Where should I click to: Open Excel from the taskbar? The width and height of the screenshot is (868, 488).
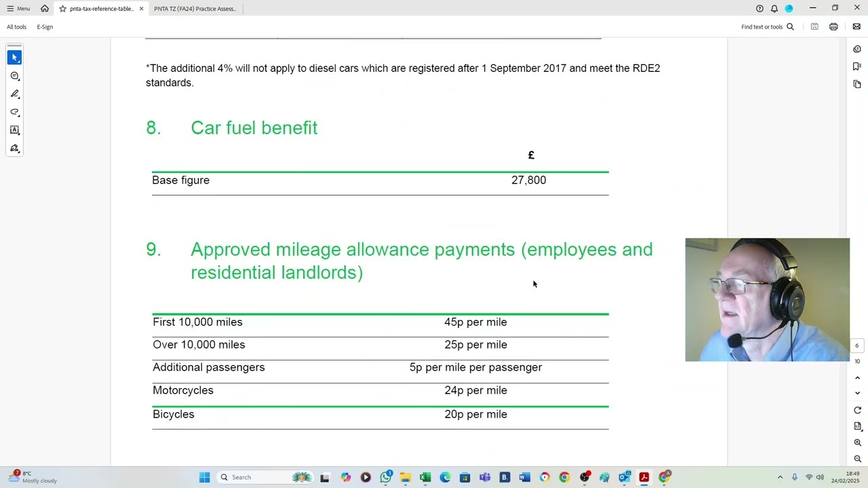[425, 477]
